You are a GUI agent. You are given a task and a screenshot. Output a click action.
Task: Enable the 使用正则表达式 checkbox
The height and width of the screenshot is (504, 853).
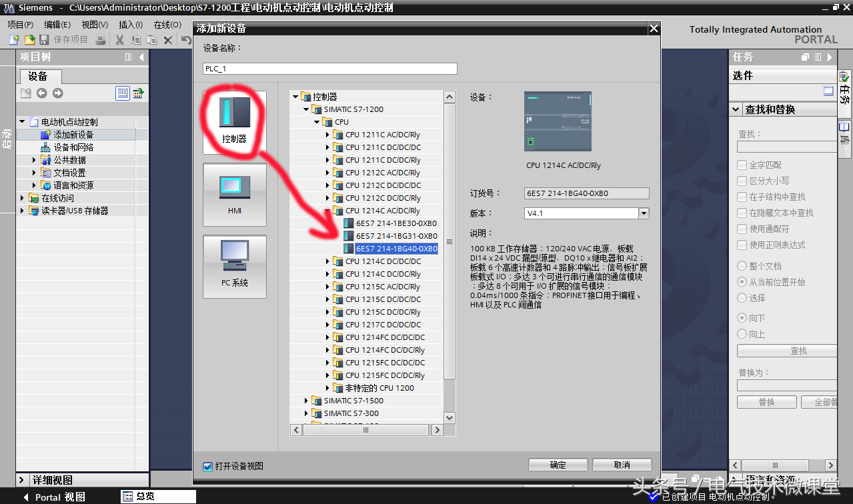(x=742, y=245)
